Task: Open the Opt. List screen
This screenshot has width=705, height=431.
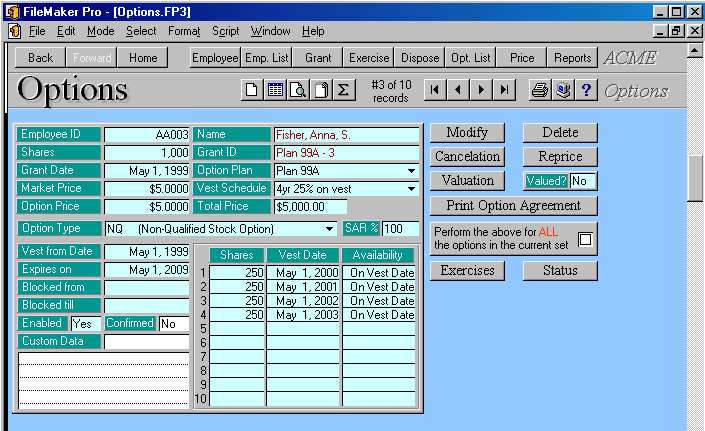Action: tap(471, 58)
